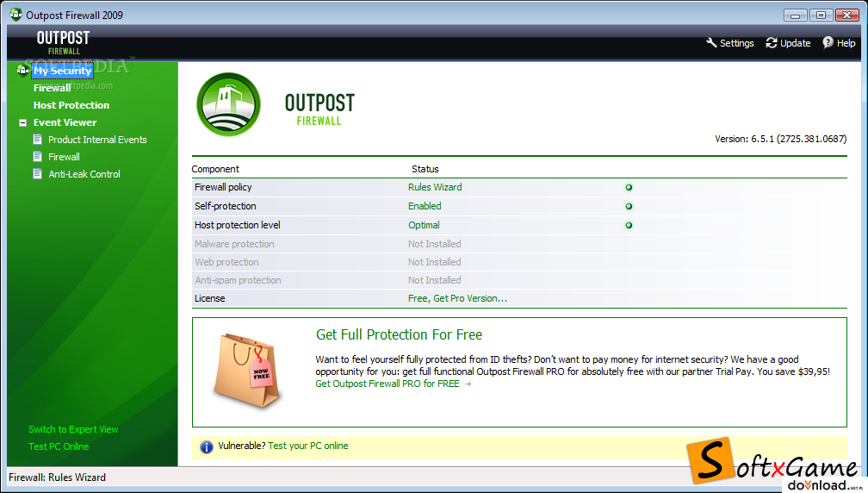Click the Self-protection row label

tap(226, 206)
